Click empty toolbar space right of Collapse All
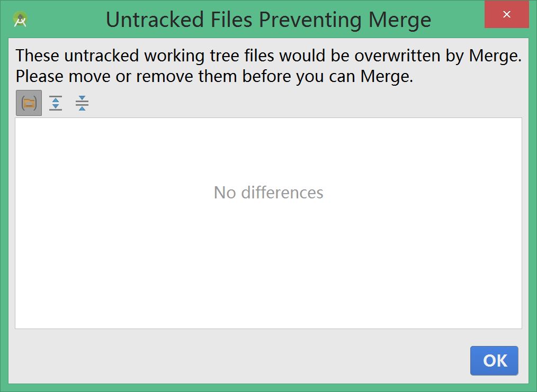Viewport: 537px width, 392px height. pos(297,103)
